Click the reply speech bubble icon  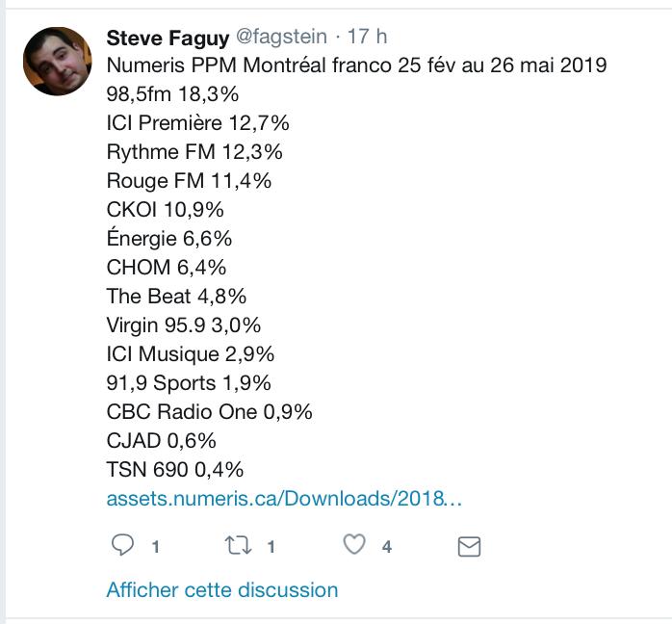(122, 545)
